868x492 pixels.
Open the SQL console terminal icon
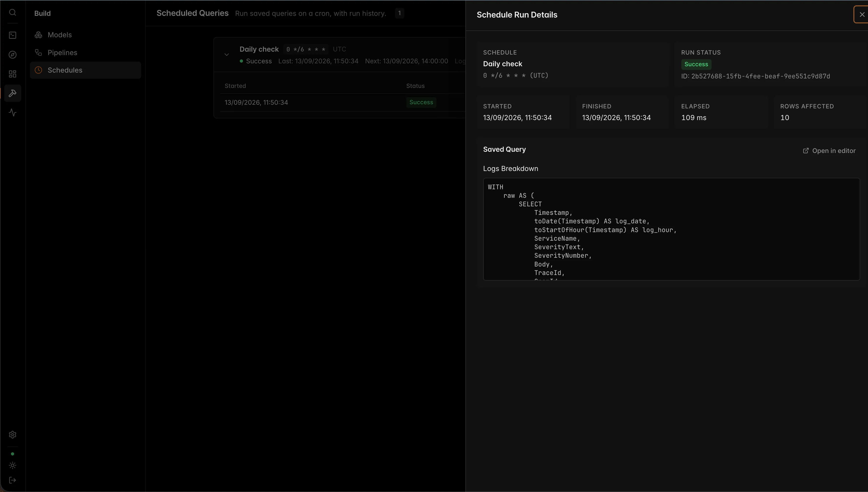[12, 35]
